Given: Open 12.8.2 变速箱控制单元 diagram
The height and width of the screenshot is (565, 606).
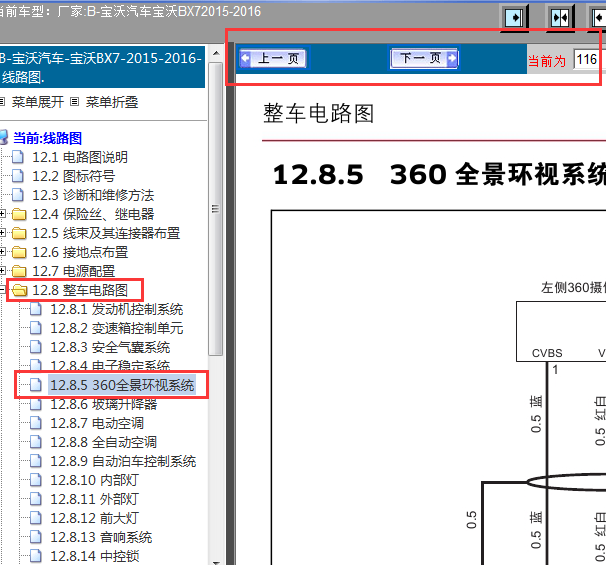Looking at the screenshot, I should pyautogui.click(x=117, y=328).
